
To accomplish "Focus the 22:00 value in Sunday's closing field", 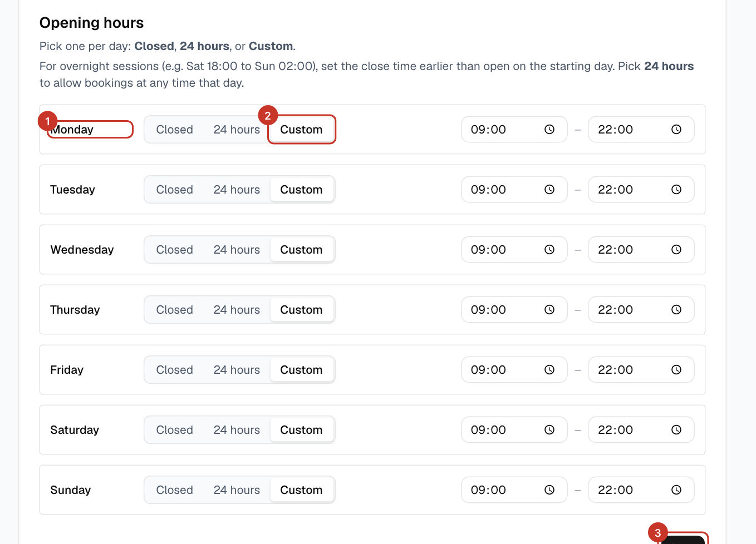I will [615, 490].
